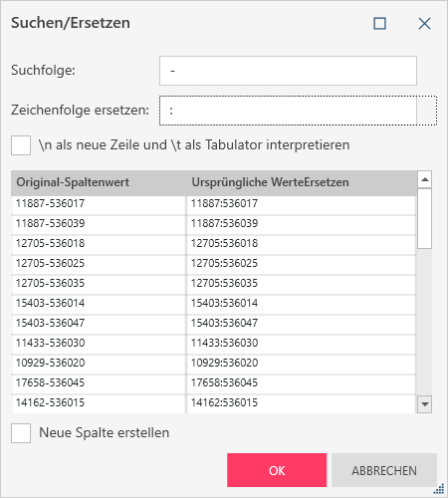
Task: Close the Suchen/Ersetzen dialog
Action: click(424, 24)
